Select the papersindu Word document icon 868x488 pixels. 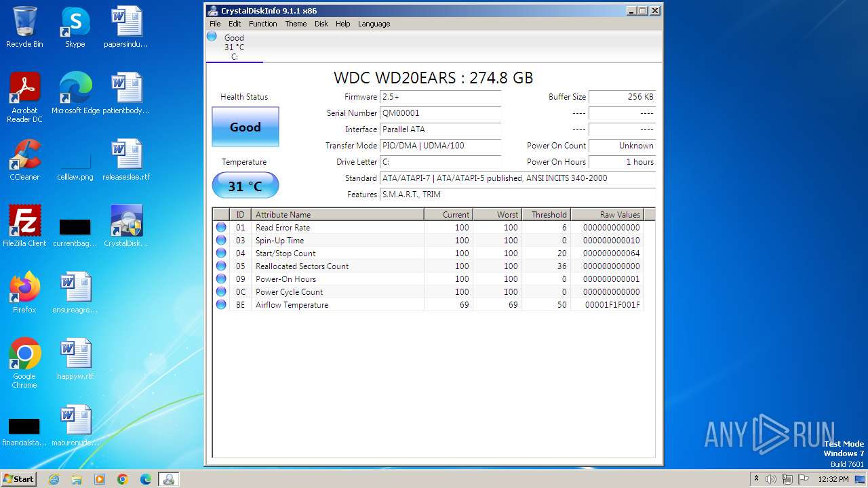[126, 27]
